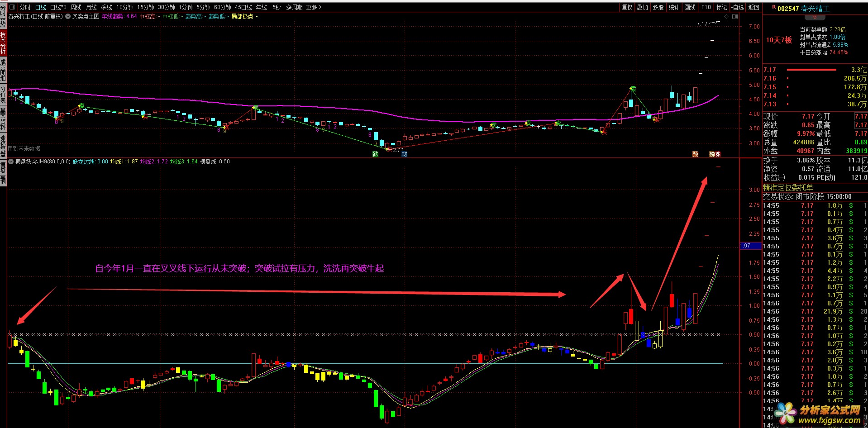868x428 pixels.
Task: Toggle the right panel layout icon
Action: [735, 16]
